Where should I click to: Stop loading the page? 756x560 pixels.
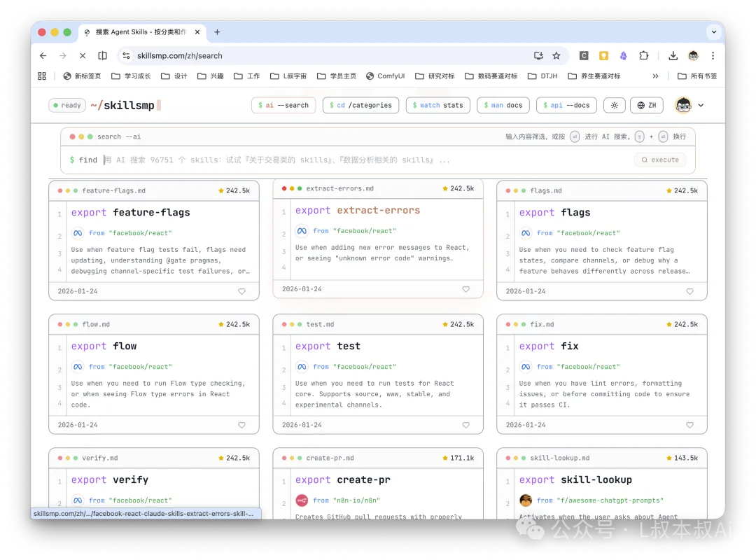point(83,56)
